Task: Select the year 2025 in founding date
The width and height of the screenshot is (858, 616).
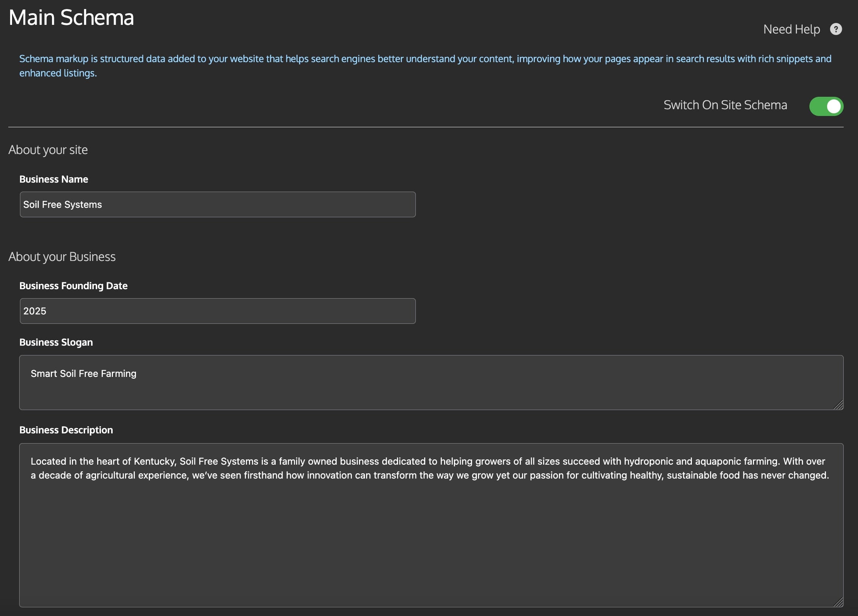Action: pyautogui.click(x=35, y=311)
